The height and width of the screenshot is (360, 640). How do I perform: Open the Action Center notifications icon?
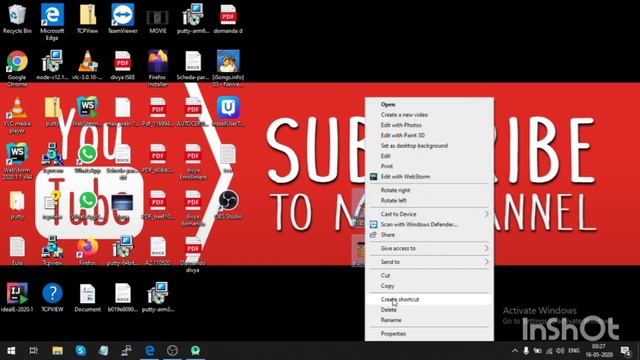pyautogui.click(x=625, y=351)
